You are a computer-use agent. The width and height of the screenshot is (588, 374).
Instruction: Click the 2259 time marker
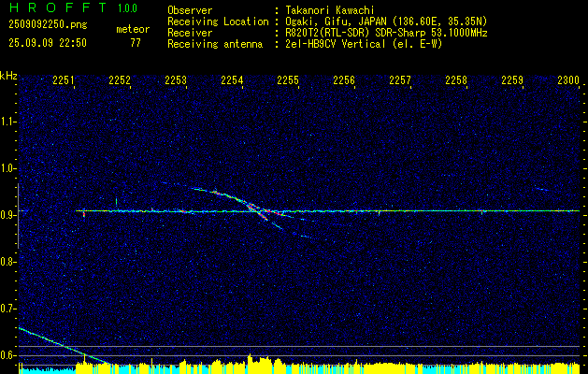[x=512, y=80]
